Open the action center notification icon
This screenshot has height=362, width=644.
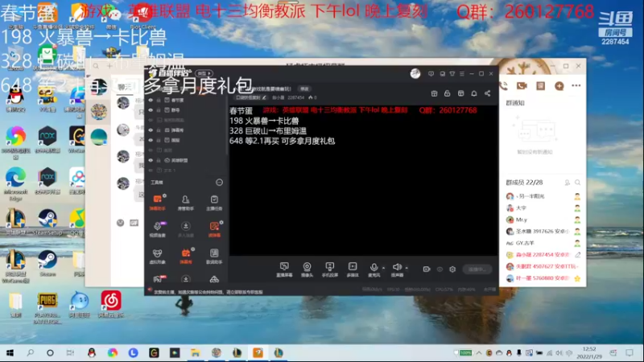pos(630,353)
